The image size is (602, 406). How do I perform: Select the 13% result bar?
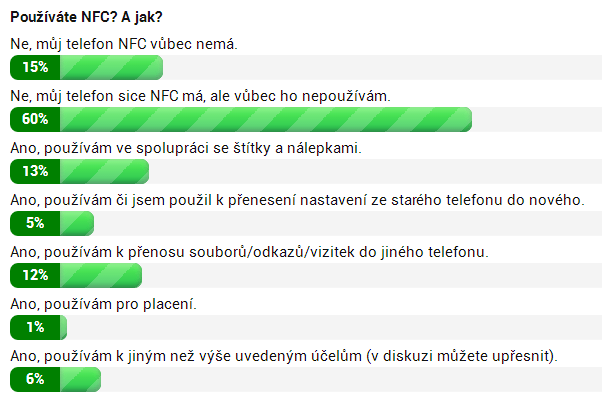pos(79,171)
